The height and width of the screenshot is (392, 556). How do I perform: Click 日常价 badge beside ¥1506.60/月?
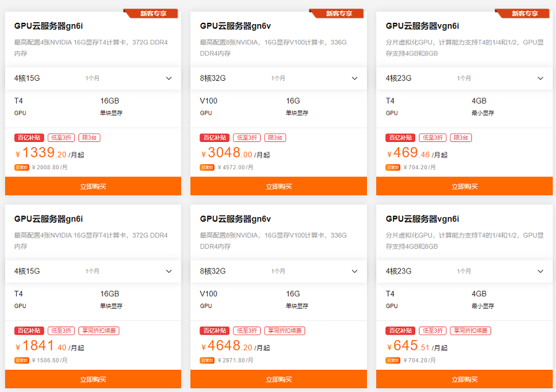[22, 361]
